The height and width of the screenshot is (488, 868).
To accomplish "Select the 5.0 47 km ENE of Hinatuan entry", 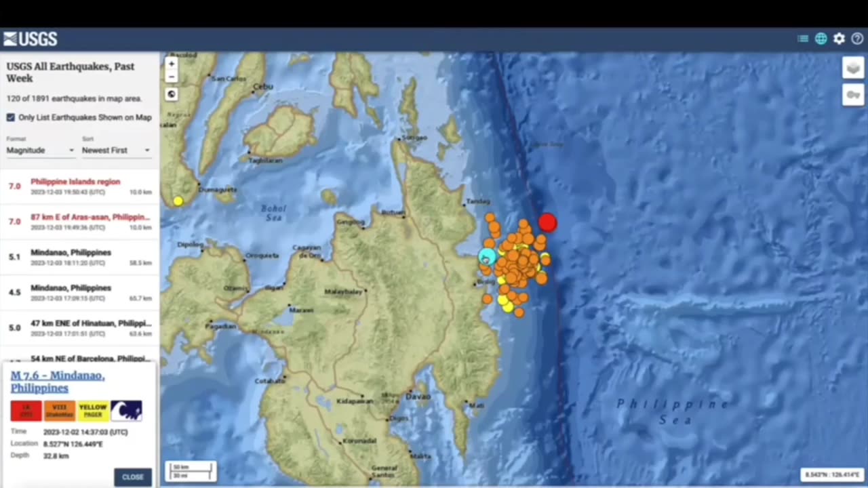I will (79, 327).
